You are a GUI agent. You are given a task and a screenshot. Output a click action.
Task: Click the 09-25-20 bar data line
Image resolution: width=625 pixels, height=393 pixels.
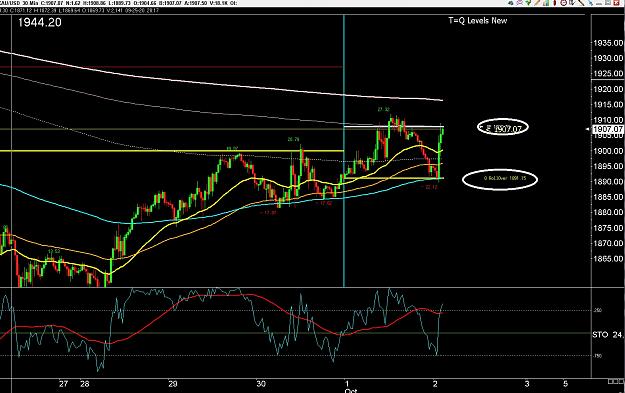pos(80,10)
